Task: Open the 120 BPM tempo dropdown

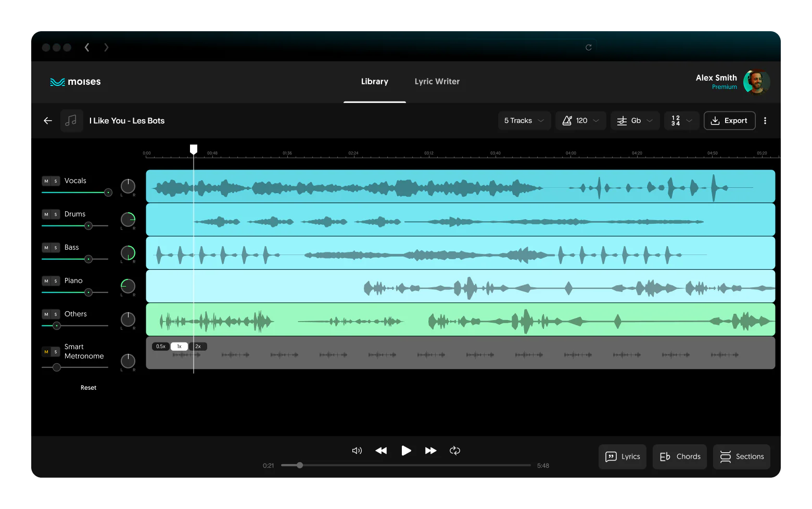Action: 581,121
